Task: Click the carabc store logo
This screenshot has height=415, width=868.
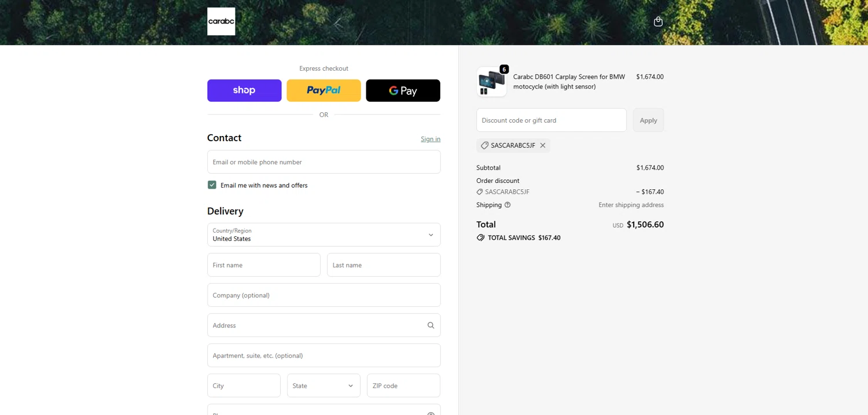Action: [221, 21]
